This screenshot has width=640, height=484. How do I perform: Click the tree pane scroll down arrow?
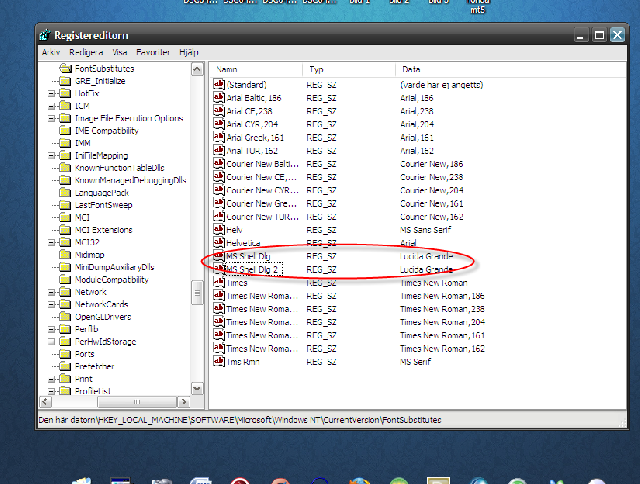[x=197, y=389]
